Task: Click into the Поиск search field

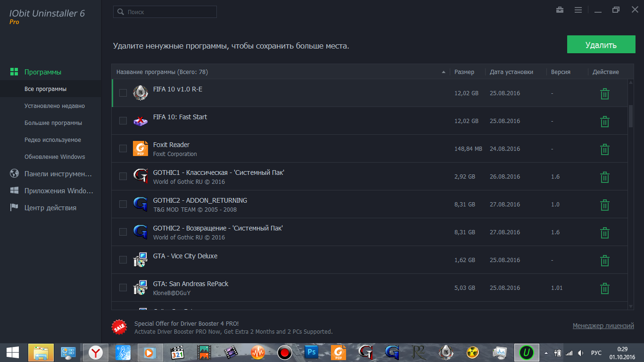Action: point(165,12)
